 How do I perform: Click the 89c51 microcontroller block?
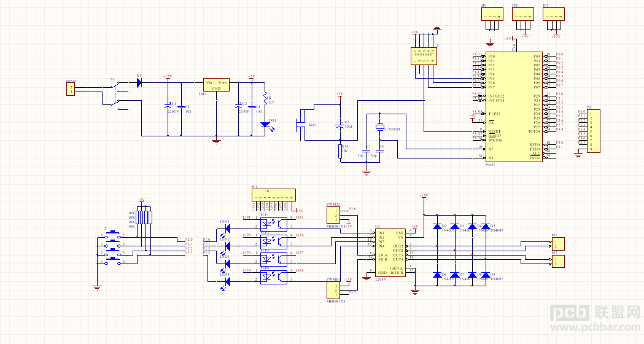pyautogui.click(x=514, y=107)
